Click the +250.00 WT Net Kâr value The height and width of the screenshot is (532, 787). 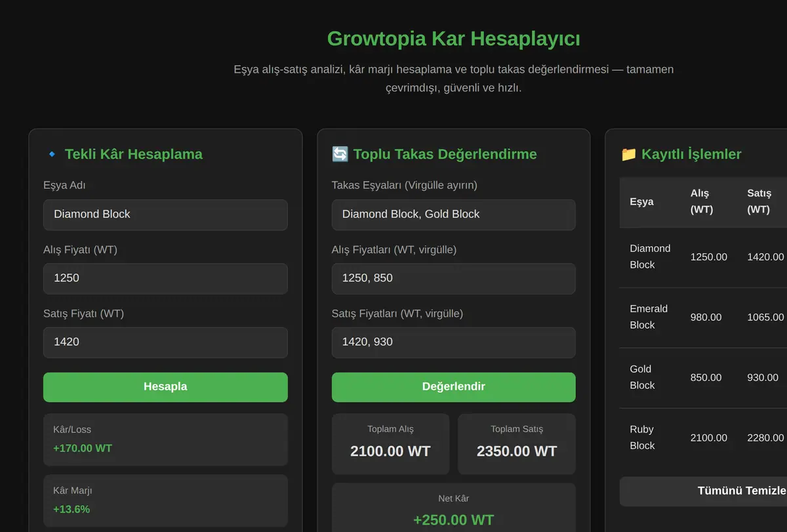[454, 521]
